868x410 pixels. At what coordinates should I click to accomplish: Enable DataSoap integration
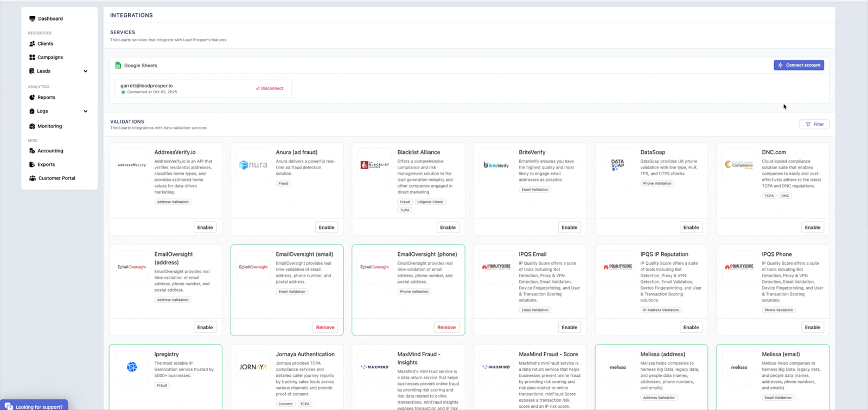[x=691, y=227]
